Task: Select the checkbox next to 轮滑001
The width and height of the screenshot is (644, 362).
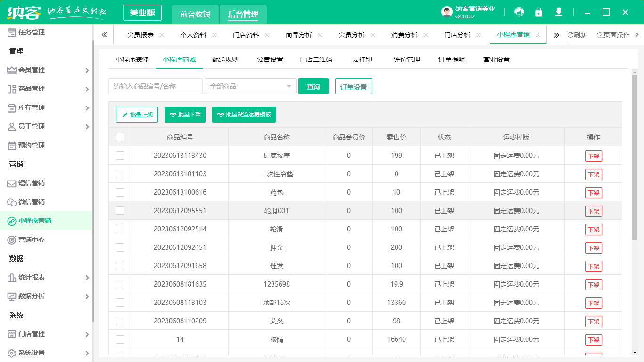Action: pos(120,211)
